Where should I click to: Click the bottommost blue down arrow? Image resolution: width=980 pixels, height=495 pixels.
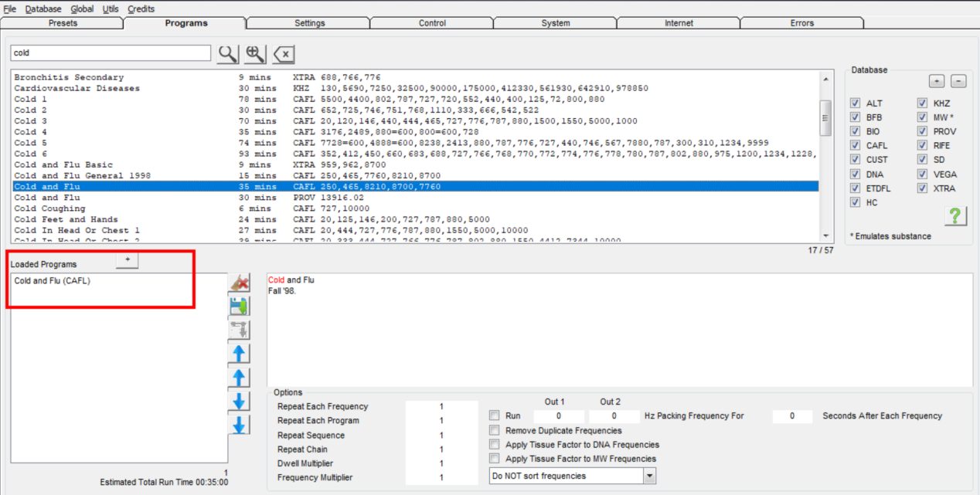tap(240, 425)
